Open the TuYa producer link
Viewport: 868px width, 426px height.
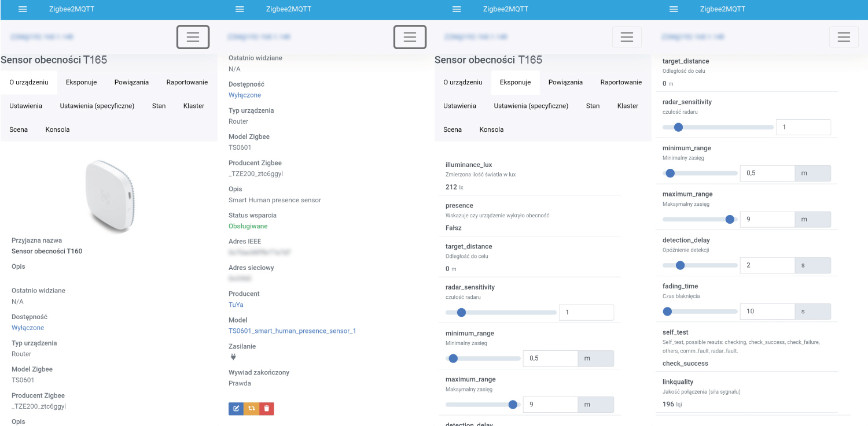pos(236,305)
